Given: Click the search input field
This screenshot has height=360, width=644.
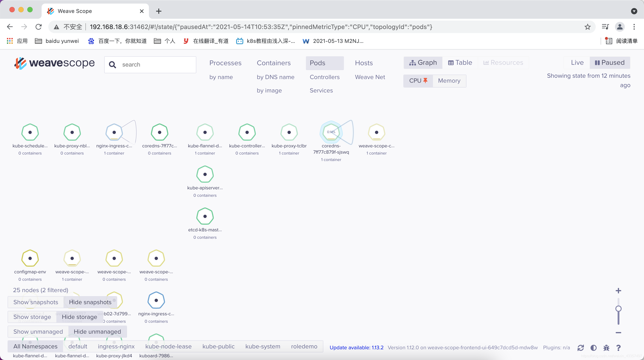Looking at the screenshot, I should pyautogui.click(x=150, y=65).
